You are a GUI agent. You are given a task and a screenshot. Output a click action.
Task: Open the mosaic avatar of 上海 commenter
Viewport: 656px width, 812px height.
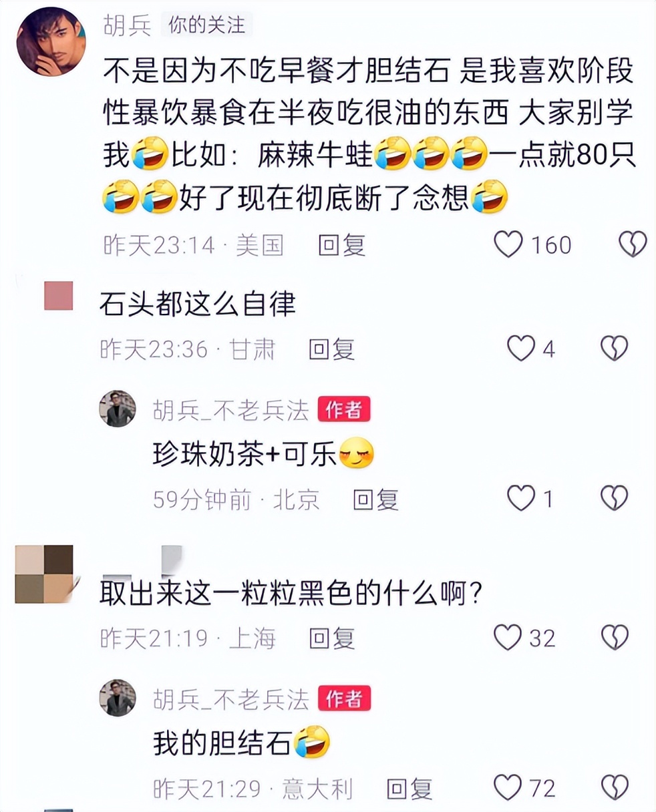(x=44, y=574)
